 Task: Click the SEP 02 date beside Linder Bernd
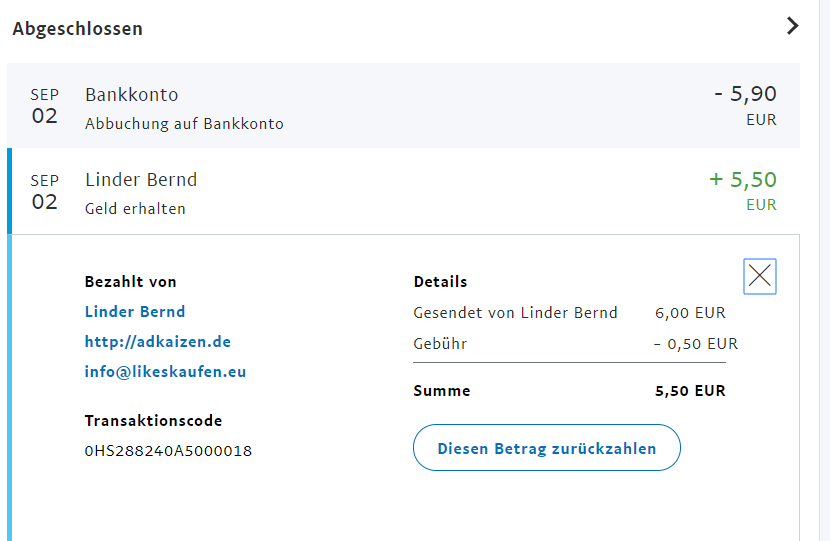click(x=45, y=192)
